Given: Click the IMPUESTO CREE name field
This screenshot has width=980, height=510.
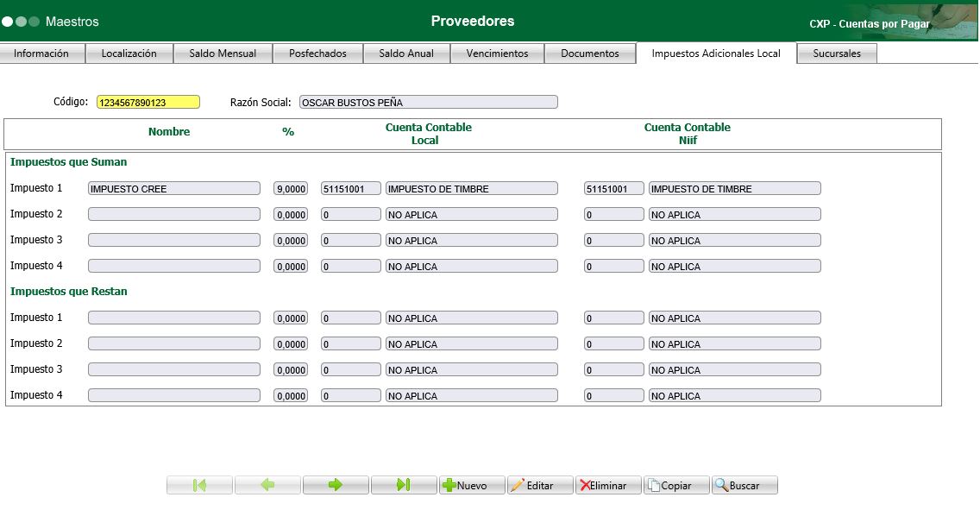Looking at the screenshot, I should 174,188.
